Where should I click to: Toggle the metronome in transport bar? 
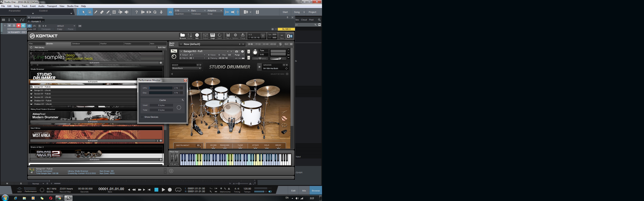pyautogui.click(x=221, y=189)
